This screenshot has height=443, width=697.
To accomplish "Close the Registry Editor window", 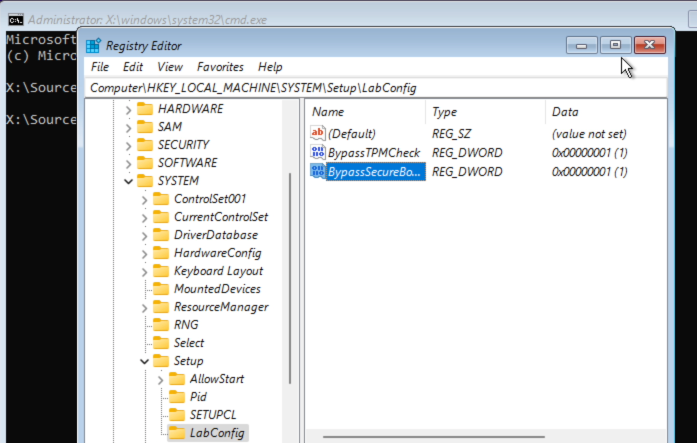I will point(649,45).
